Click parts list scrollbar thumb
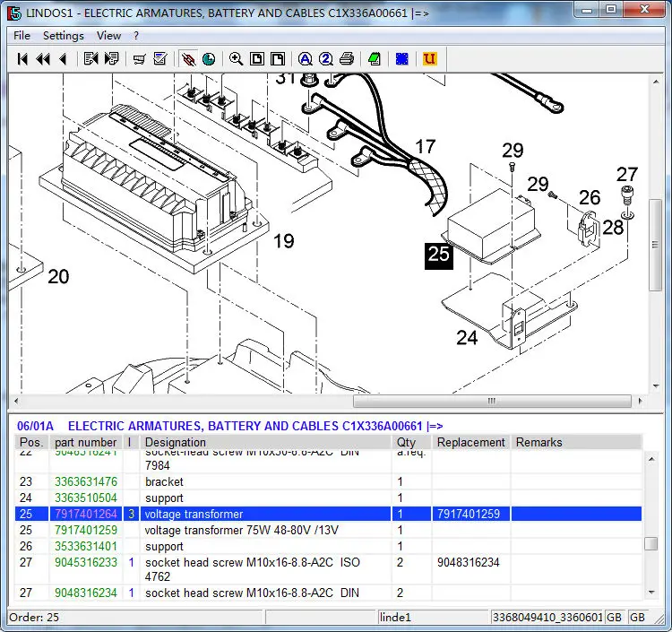 coord(651,543)
